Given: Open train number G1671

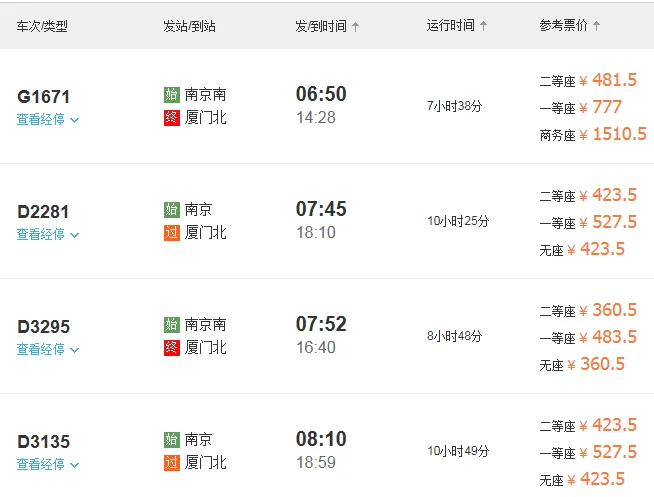Looking at the screenshot, I should coord(44,97).
